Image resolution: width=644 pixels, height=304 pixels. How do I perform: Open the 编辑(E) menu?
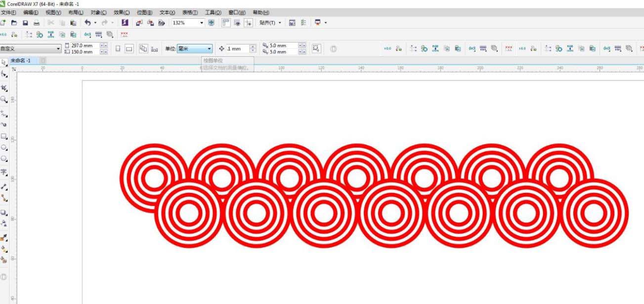coord(31,12)
